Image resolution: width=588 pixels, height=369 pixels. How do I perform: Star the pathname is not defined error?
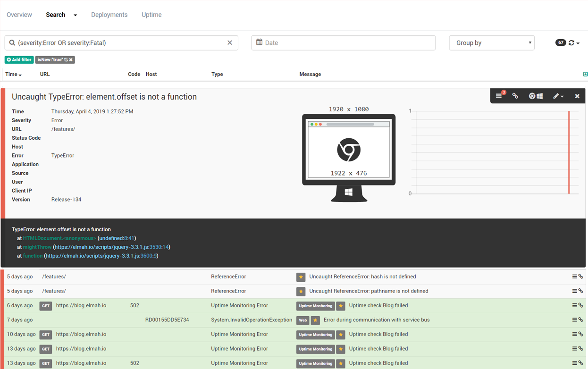(301, 291)
